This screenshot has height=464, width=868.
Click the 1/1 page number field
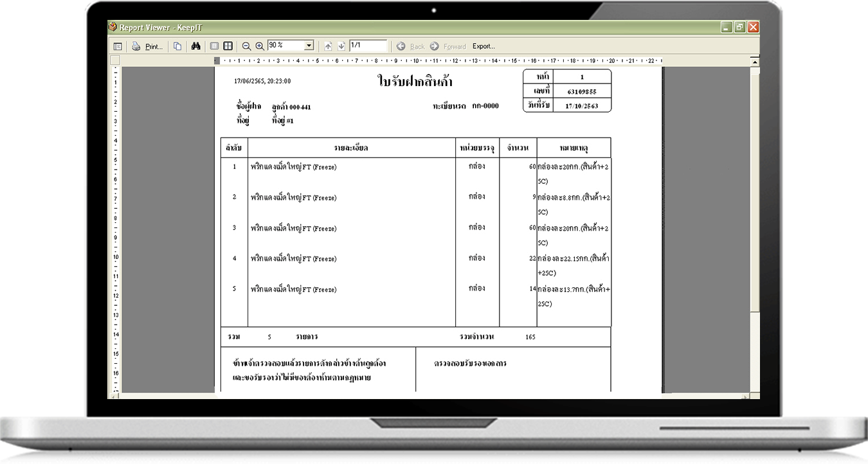pyautogui.click(x=367, y=46)
